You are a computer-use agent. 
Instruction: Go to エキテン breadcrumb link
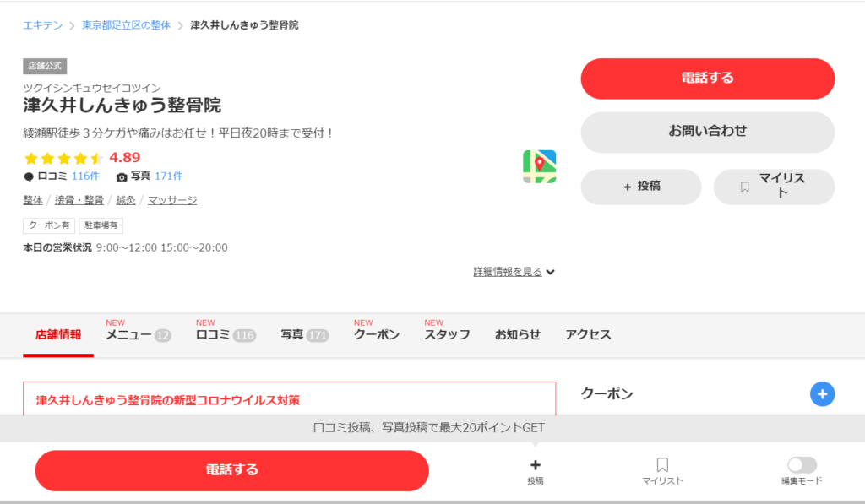(42, 25)
